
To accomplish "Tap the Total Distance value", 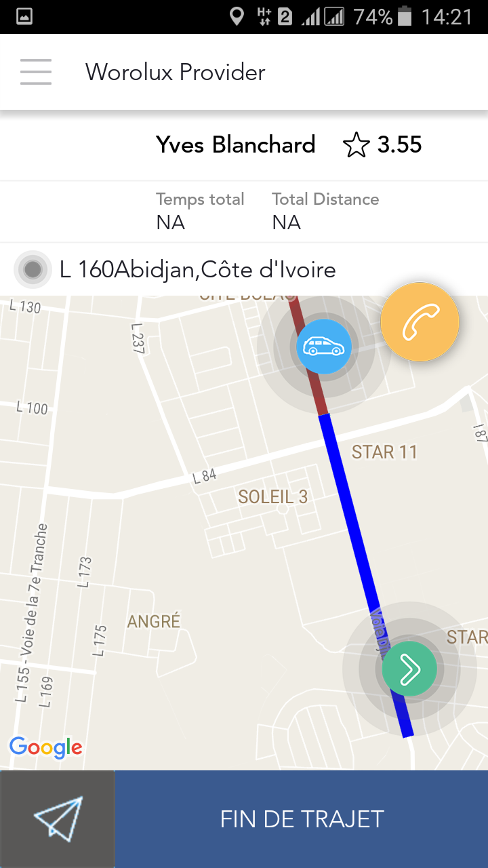I will (x=286, y=222).
